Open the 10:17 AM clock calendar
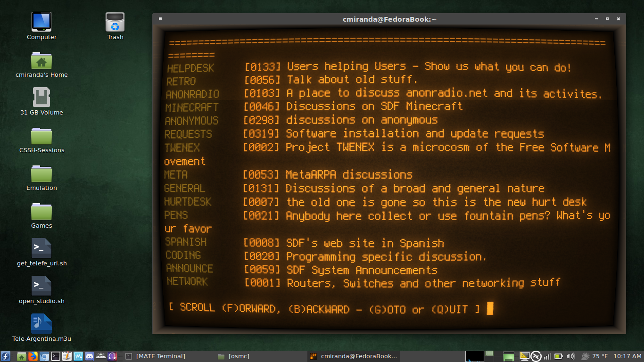 [x=627, y=356]
